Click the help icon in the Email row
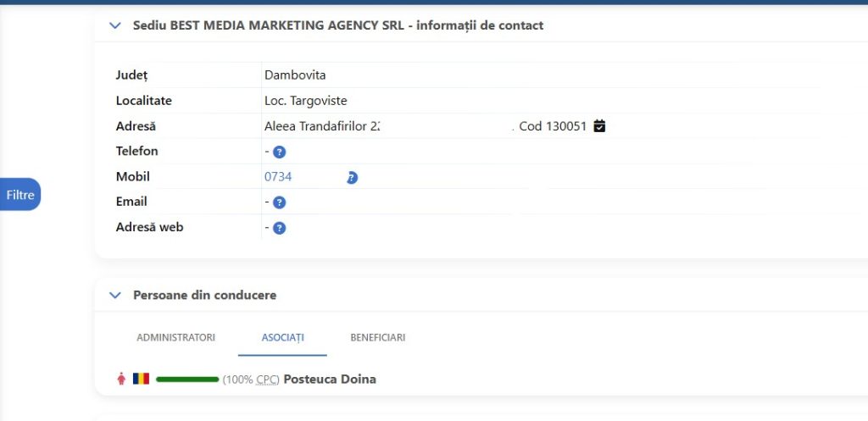868x421 pixels. point(279,202)
